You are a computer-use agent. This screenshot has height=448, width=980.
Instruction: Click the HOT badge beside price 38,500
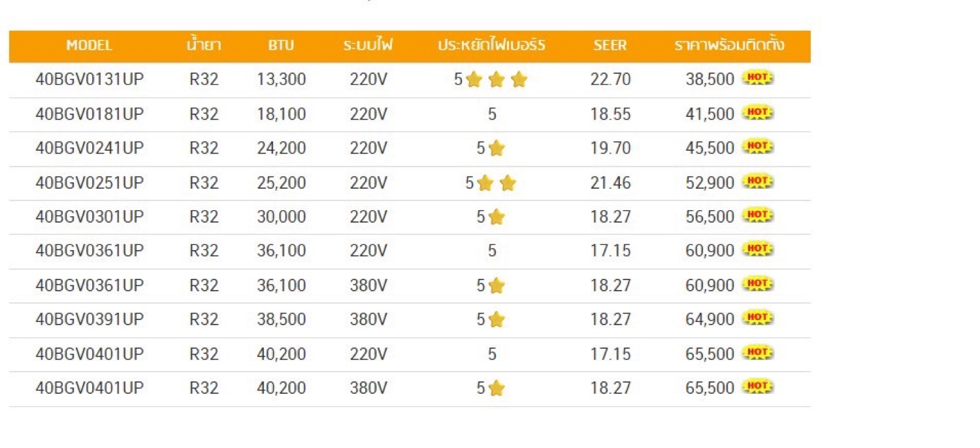tap(758, 78)
